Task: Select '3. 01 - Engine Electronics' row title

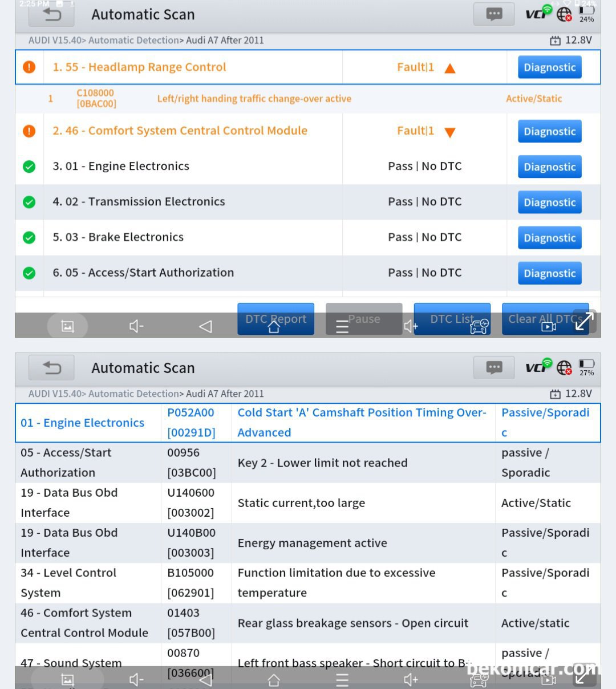Action: pos(121,166)
